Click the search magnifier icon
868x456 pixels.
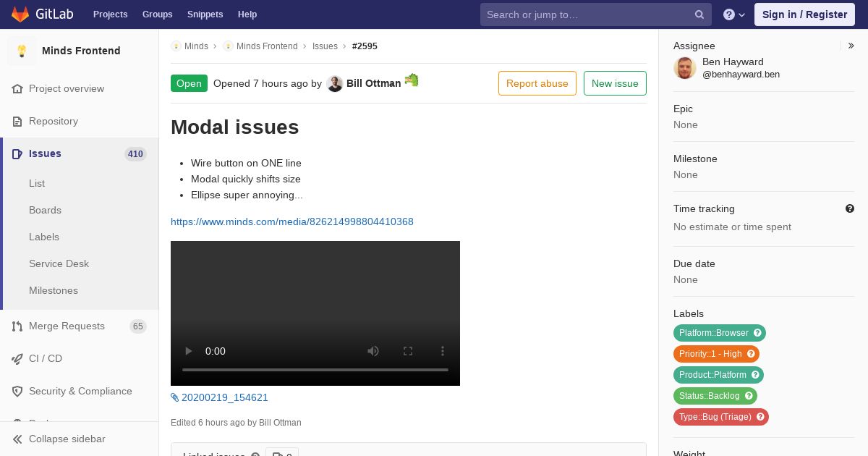click(x=699, y=14)
